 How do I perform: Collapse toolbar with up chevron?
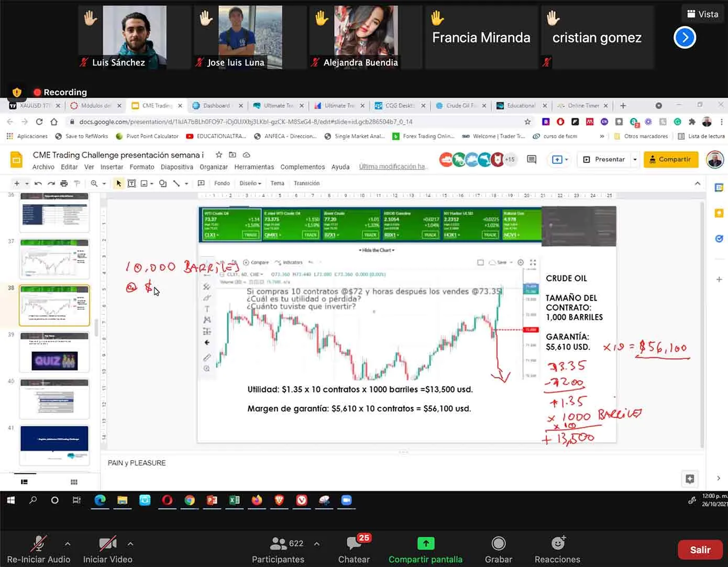point(698,183)
